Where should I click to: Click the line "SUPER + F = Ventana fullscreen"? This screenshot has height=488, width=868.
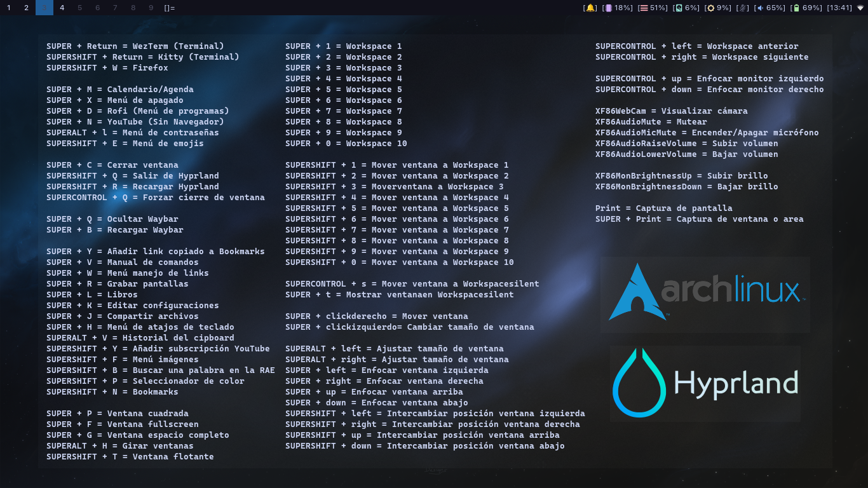pyautogui.click(x=123, y=424)
